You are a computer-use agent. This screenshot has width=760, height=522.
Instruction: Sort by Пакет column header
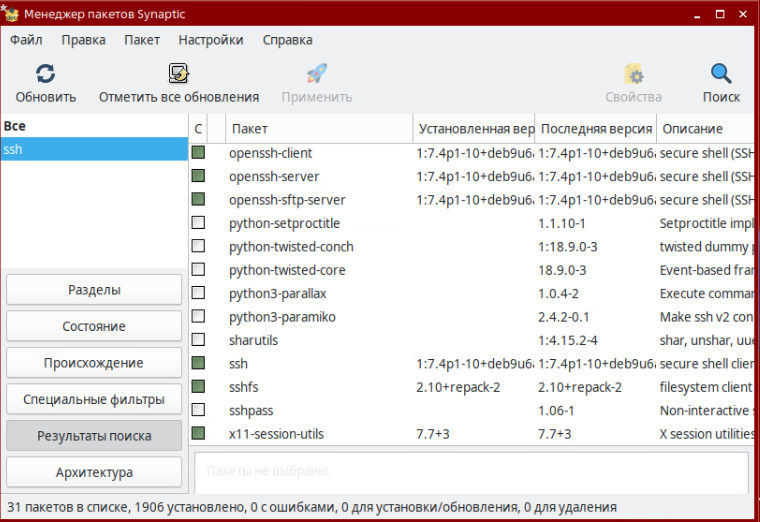tap(319, 129)
